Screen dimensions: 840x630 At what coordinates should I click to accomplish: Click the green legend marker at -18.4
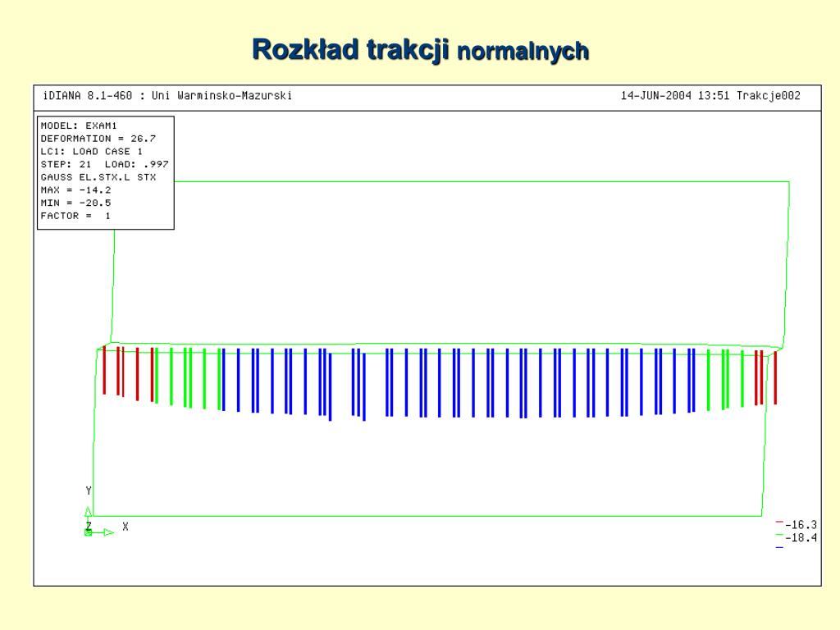coord(779,535)
